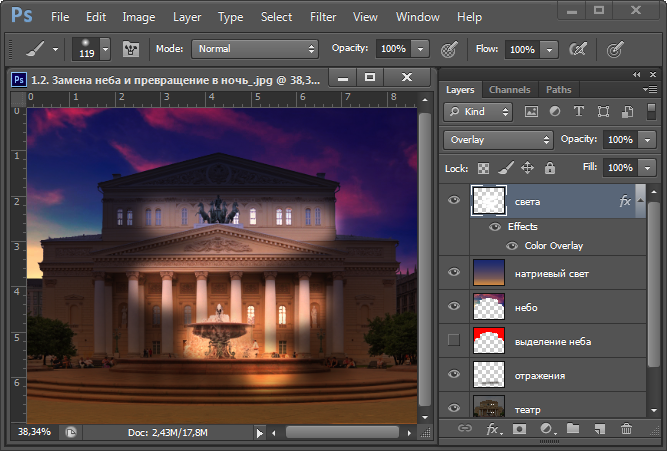Toggle the layer filtering switch
This screenshot has height=451, width=667.
tap(651, 111)
